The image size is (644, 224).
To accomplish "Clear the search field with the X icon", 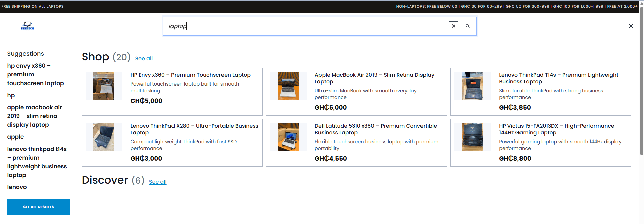I will click(x=453, y=26).
